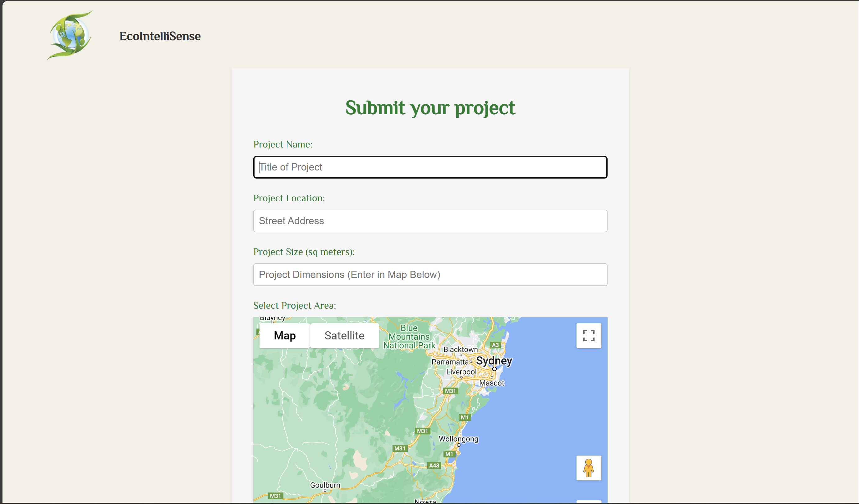Switch map to Satellite view
859x504 pixels.
coord(344,335)
